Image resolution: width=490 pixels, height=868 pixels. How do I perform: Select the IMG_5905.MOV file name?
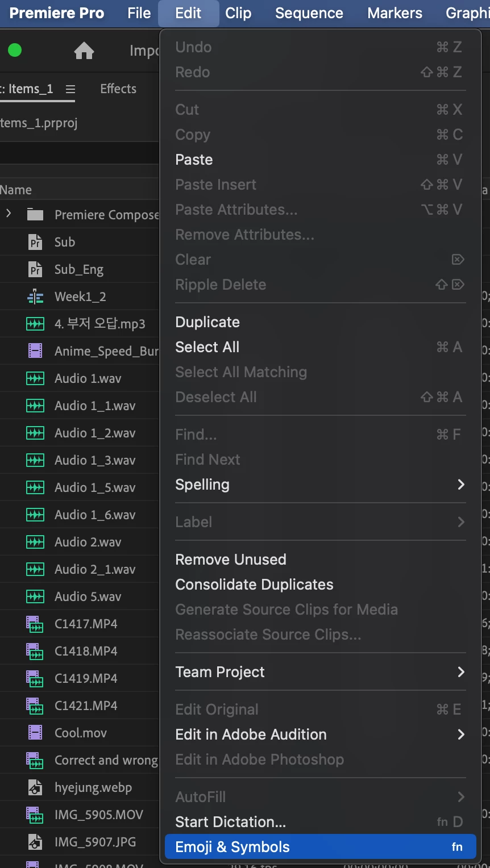pos(99,815)
